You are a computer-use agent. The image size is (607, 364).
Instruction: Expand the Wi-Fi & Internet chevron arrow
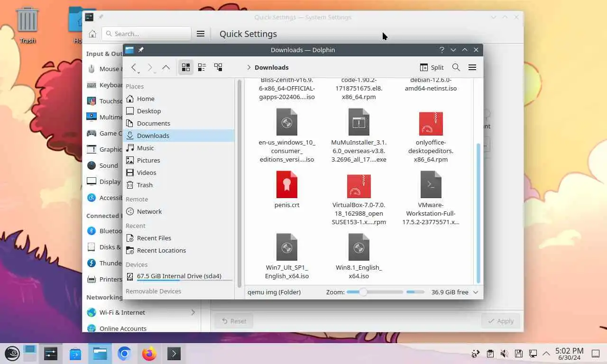[193, 312]
